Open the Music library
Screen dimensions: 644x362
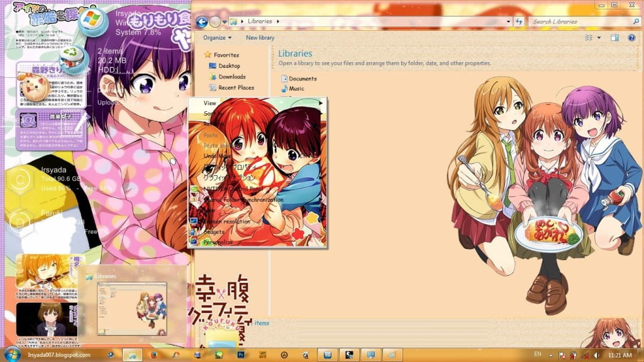(x=296, y=88)
